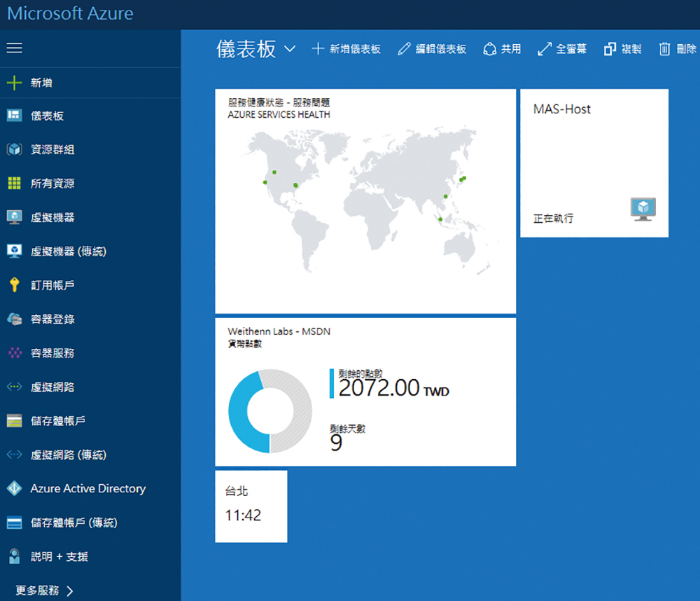Viewport: 700px width, 601px height.
Task: Click the AZURE SERVICES HEALTH subtitle
Action: coord(279,115)
